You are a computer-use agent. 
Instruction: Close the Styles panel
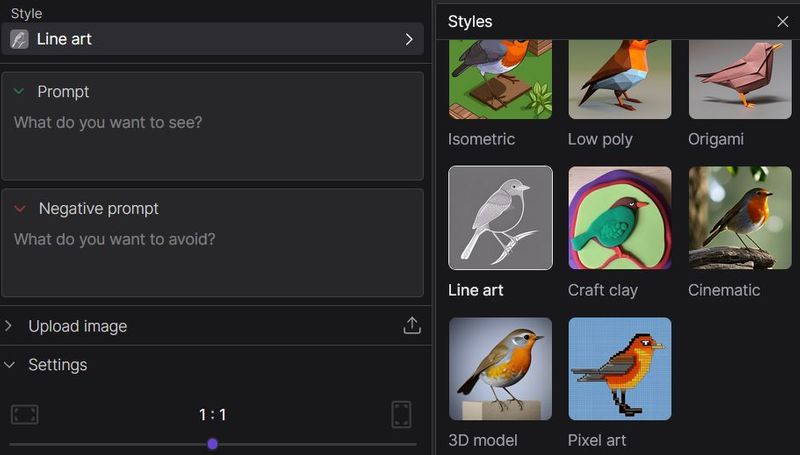point(782,21)
